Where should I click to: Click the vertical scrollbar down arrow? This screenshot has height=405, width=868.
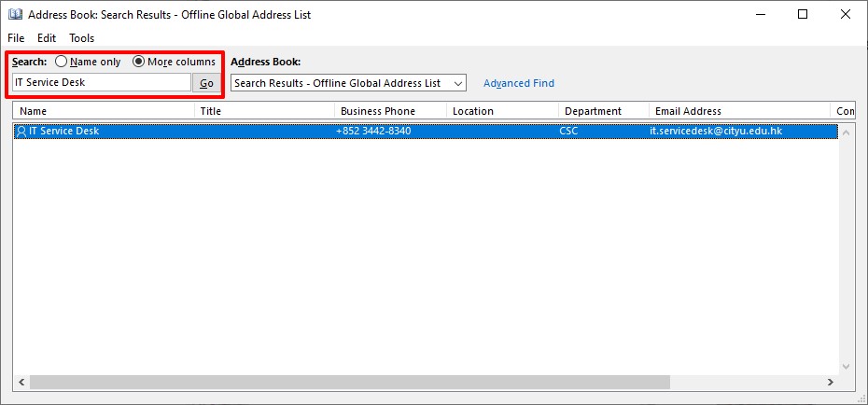point(847,368)
